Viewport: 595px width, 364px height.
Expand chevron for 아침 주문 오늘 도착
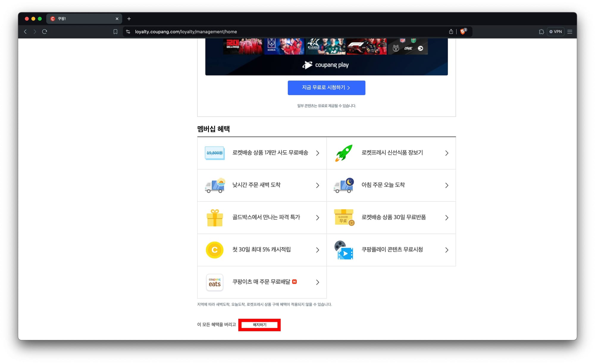coord(447,185)
